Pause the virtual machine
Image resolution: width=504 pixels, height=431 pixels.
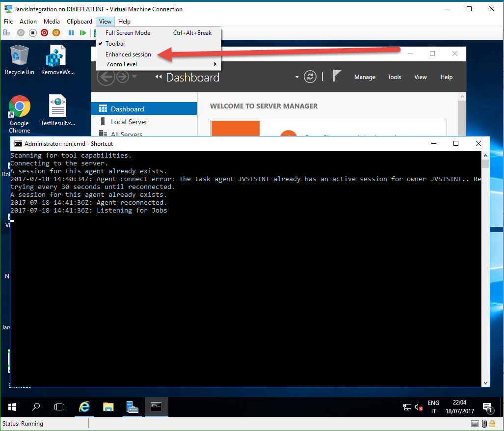pyautogui.click(x=71, y=33)
